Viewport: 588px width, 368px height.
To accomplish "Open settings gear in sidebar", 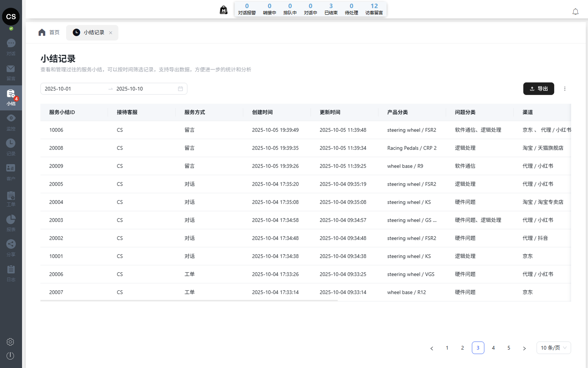I will (10, 342).
